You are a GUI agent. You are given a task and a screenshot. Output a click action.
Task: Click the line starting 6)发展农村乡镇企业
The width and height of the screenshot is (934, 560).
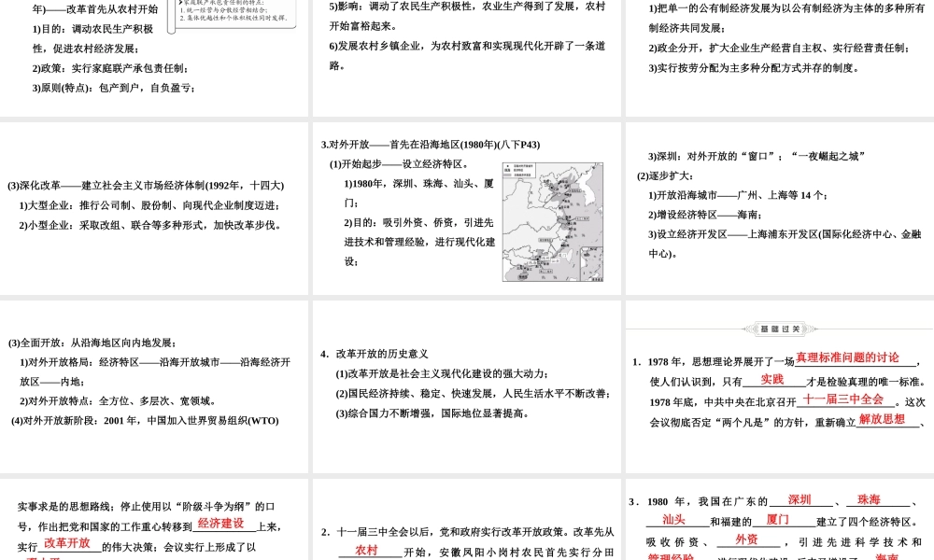(467, 46)
